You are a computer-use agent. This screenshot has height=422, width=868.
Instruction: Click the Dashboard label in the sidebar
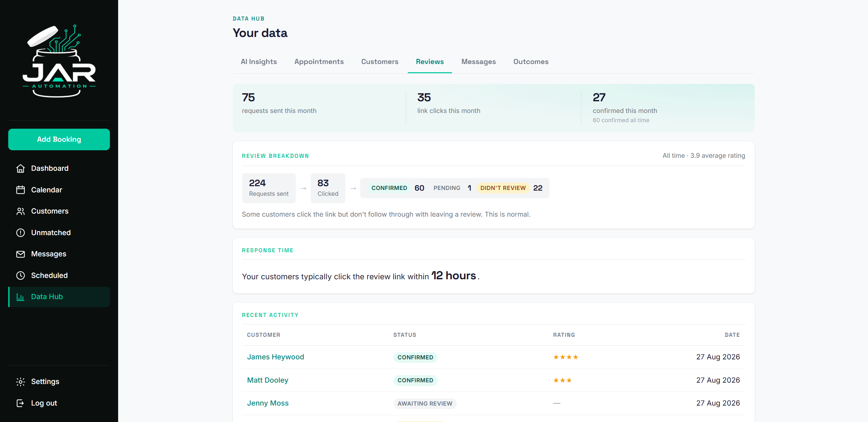point(50,168)
